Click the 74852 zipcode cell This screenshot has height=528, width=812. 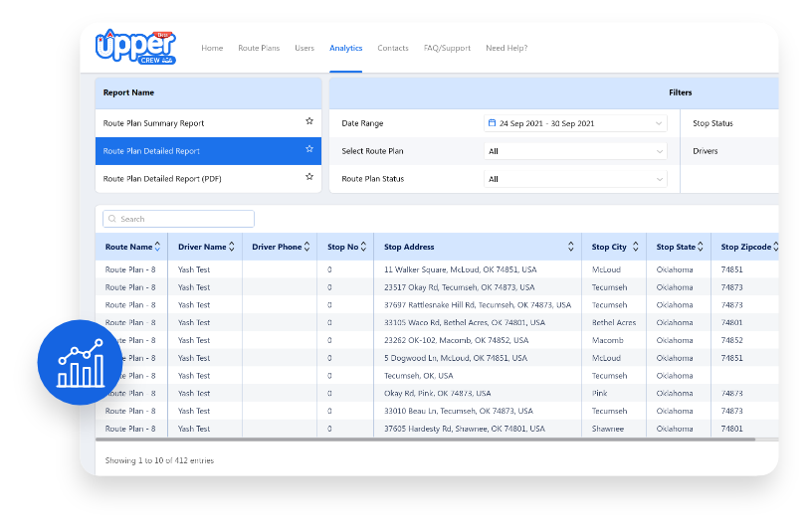tap(731, 340)
